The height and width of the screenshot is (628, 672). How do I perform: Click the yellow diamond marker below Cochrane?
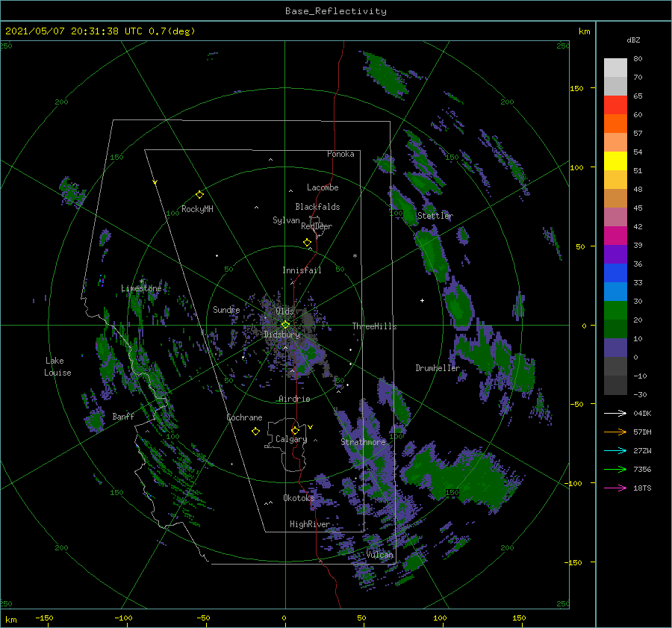(x=255, y=432)
